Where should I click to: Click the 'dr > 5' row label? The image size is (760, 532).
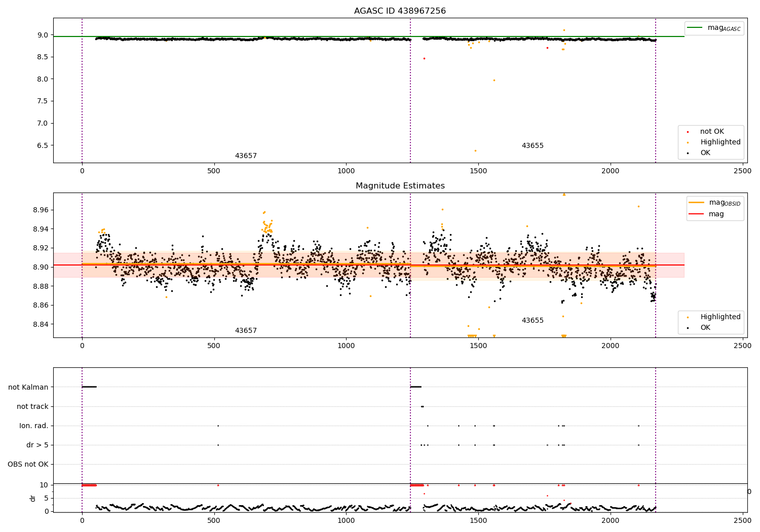pyautogui.click(x=37, y=445)
